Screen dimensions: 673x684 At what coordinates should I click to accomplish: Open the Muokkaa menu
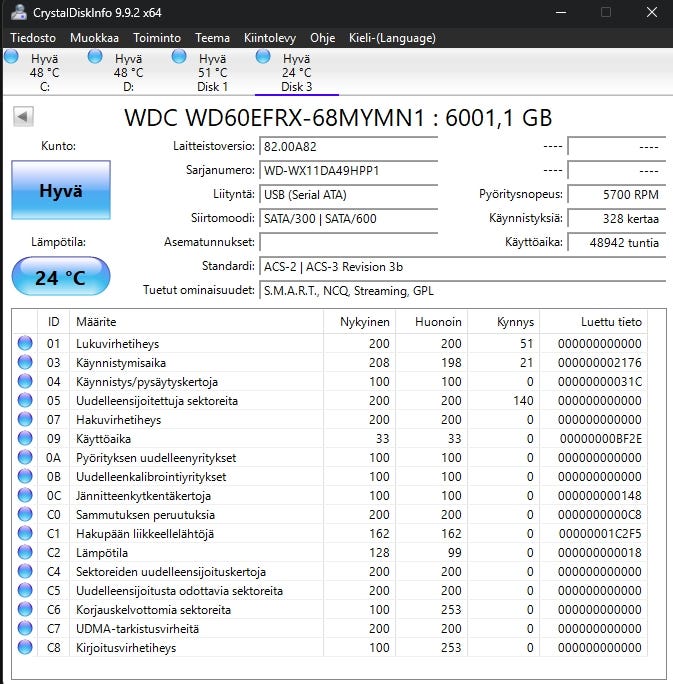[x=94, y=38]
